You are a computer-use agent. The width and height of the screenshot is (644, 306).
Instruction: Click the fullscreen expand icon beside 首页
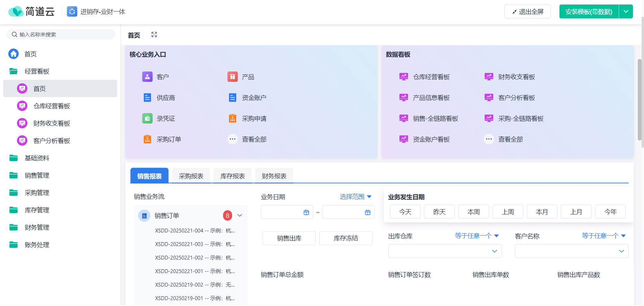click(x=154, y=35)
